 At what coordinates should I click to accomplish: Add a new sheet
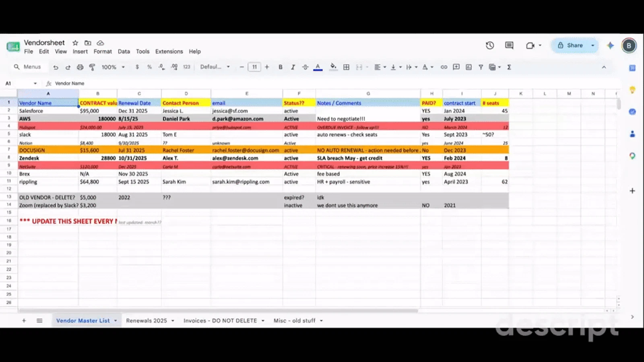(x=24, y=321)
